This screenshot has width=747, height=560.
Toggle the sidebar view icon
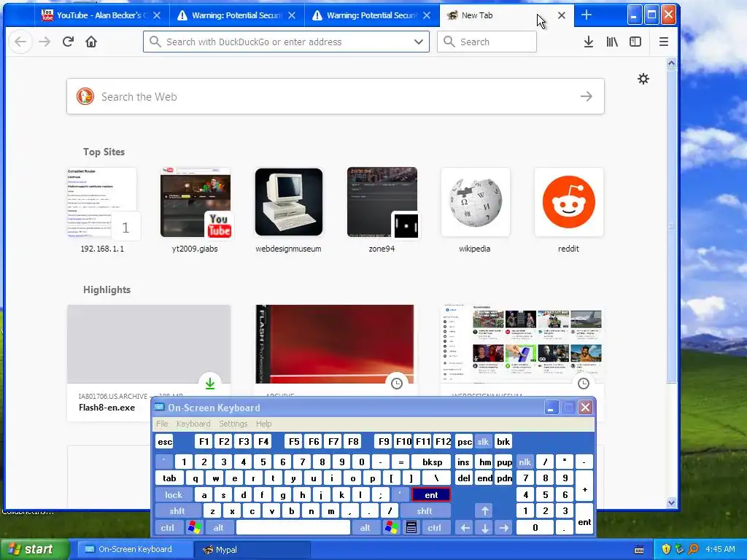[x=635, y=42]
